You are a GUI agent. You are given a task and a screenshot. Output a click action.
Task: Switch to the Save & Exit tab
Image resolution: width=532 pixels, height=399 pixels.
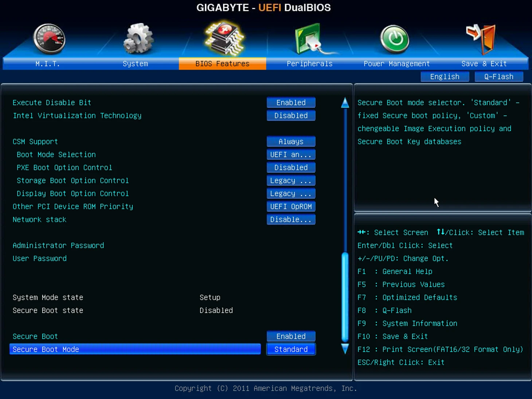pyautogui.click(x=484, y=64)
